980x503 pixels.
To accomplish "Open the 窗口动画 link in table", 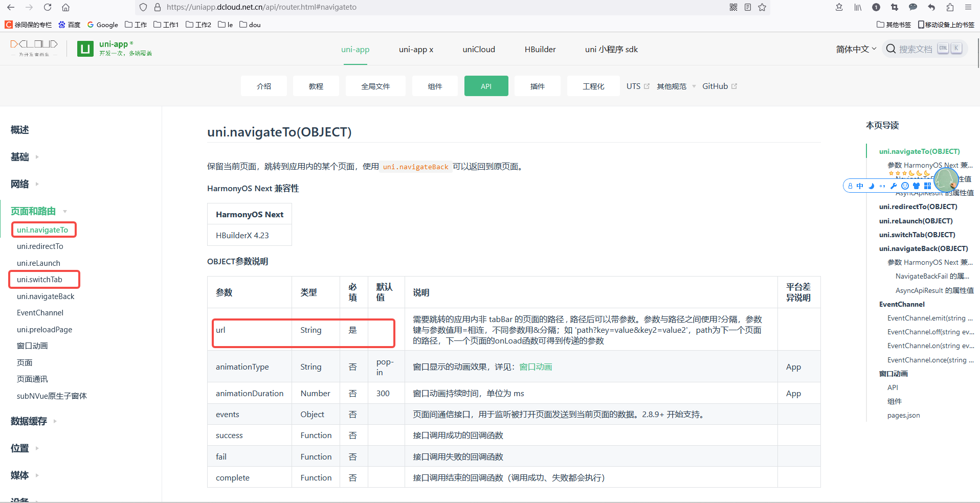I will [x=536, y=367].
